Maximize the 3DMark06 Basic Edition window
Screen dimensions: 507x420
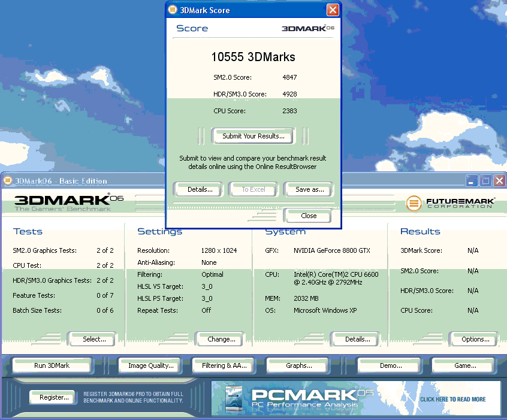point(485,181)
